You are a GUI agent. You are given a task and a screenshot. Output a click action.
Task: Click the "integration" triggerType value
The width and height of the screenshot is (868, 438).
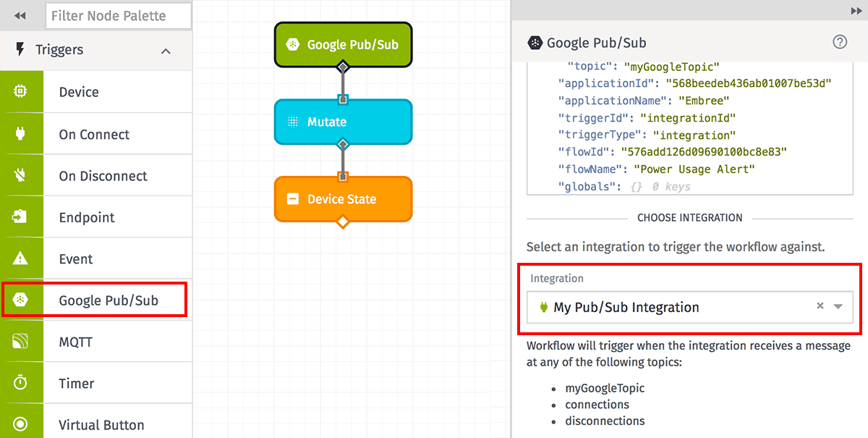(694, 135)
